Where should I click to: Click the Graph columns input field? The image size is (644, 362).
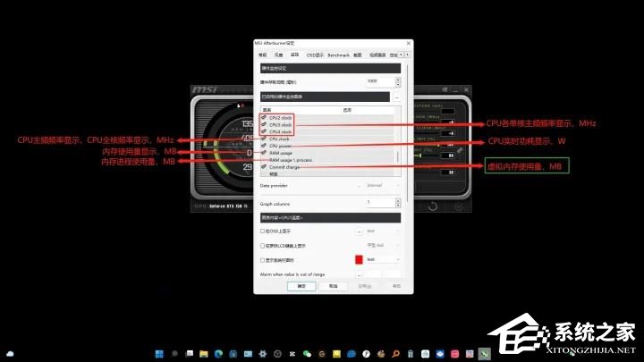[380, 202]
